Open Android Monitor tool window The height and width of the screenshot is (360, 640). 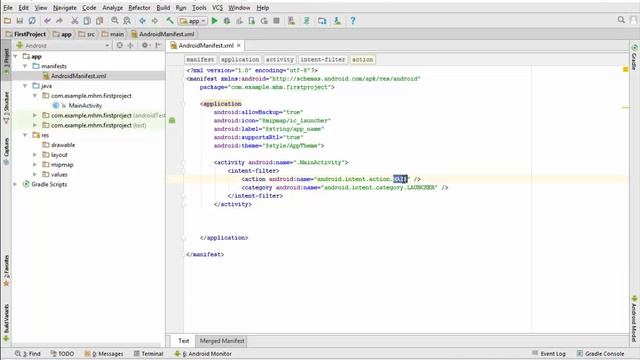pos(203,353)
